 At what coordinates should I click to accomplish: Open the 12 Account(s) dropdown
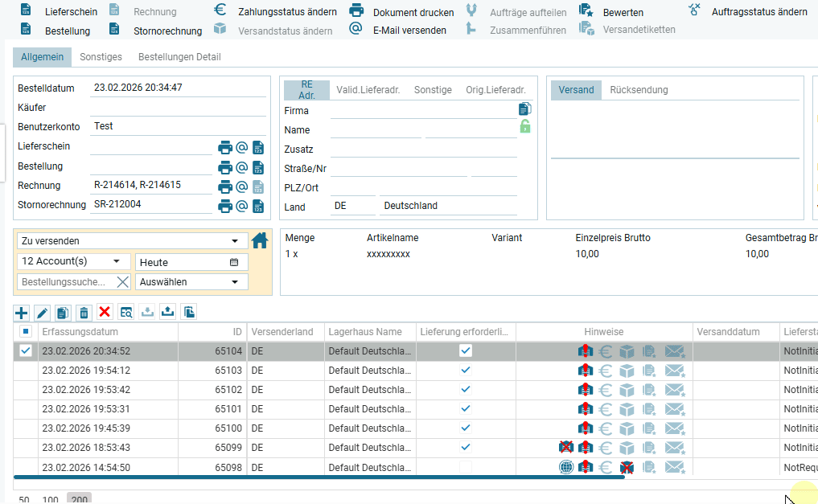click(x=117, y=261)
